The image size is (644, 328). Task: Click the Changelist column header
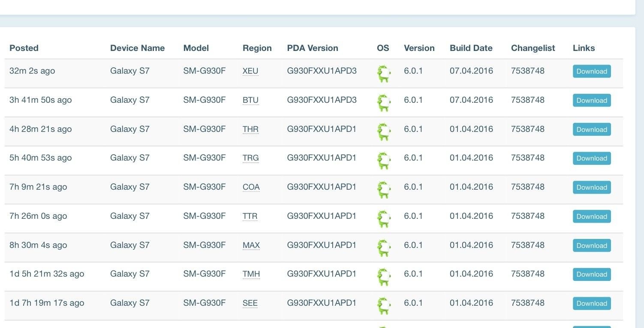pyautogui.click(x=533, y=48)
